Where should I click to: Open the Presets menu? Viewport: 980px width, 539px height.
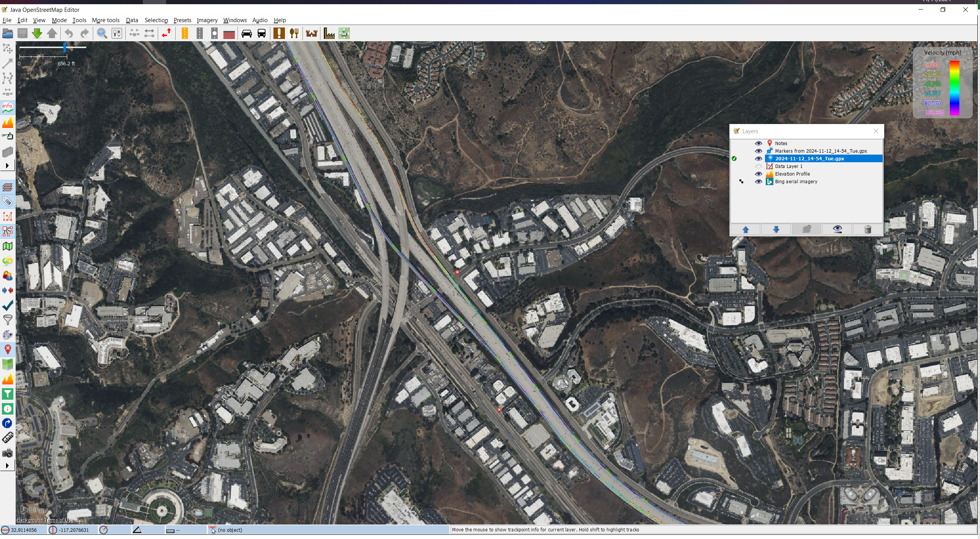pyautogui.click(x=182, y=20)
